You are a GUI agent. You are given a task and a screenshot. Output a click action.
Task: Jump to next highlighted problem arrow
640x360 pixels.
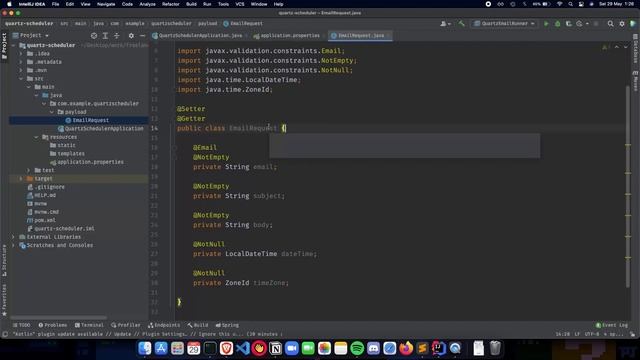click(x=625, y=47)
